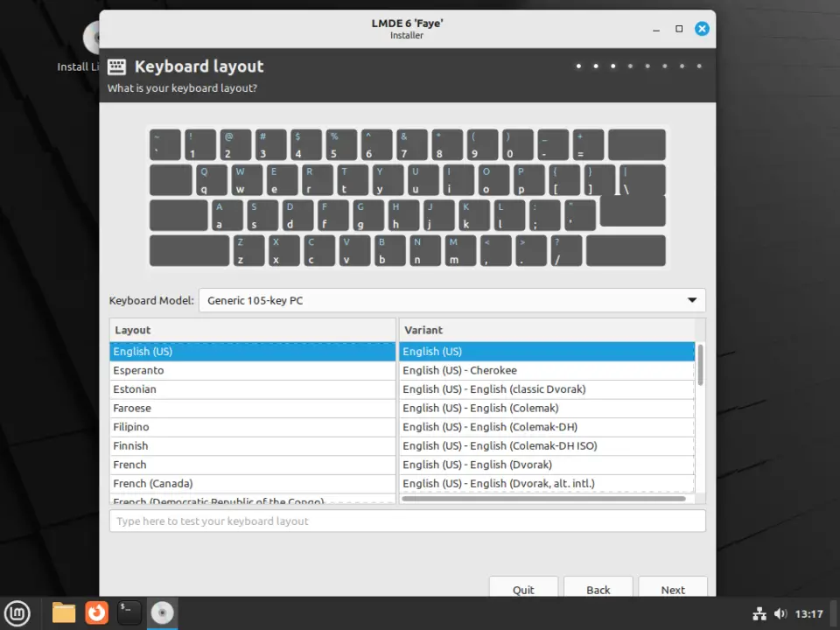
Task: Click the volume speaker tray icon
Action: (780, 614)
